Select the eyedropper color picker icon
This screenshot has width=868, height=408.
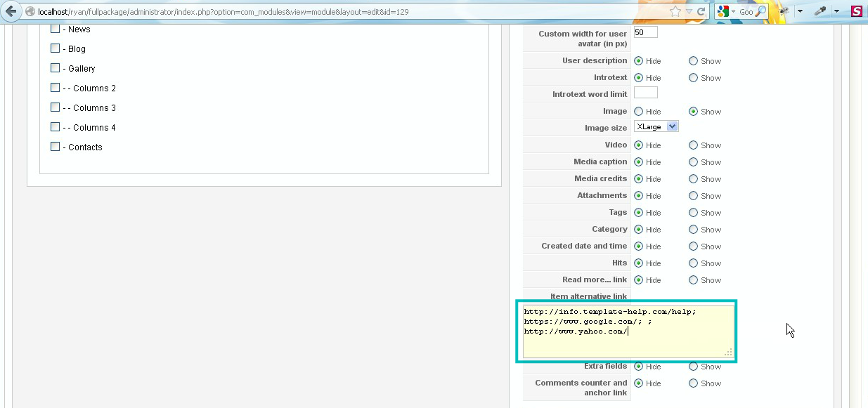tap(820, 11)
